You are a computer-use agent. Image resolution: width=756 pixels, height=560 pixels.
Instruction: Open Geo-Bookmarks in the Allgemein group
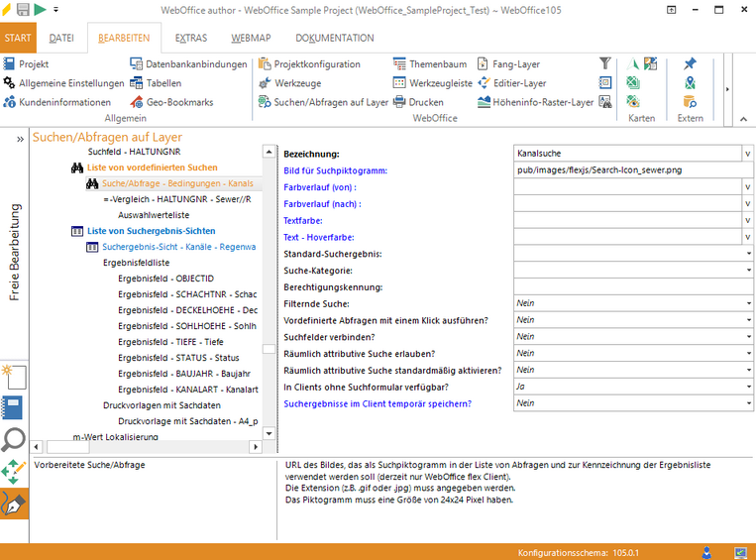tap(170, 102)
